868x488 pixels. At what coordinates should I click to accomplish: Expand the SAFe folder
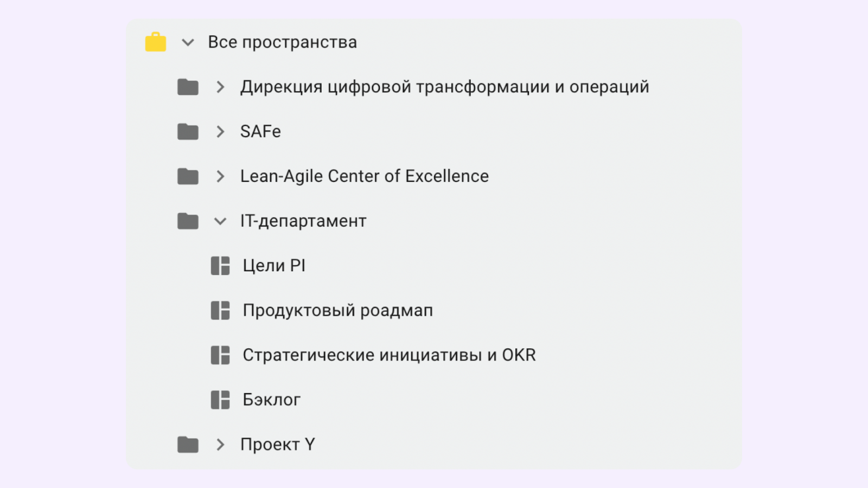coord(220,131)
